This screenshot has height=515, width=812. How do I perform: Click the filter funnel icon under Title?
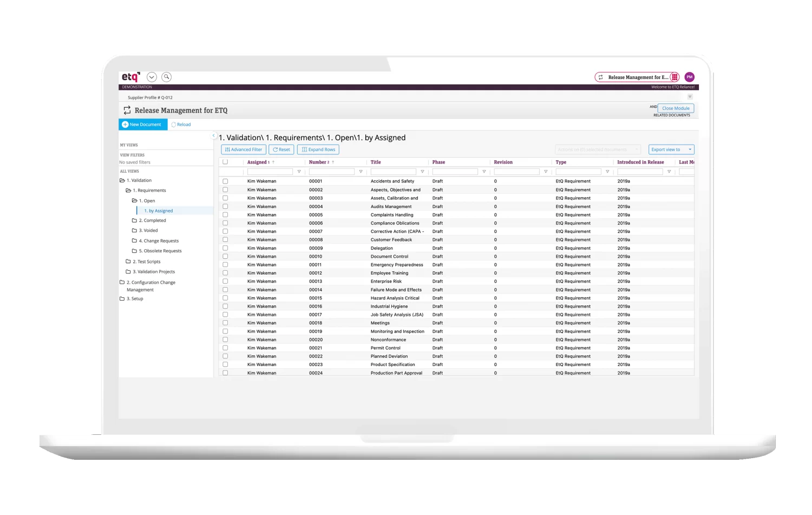click(x=422, y=172)
